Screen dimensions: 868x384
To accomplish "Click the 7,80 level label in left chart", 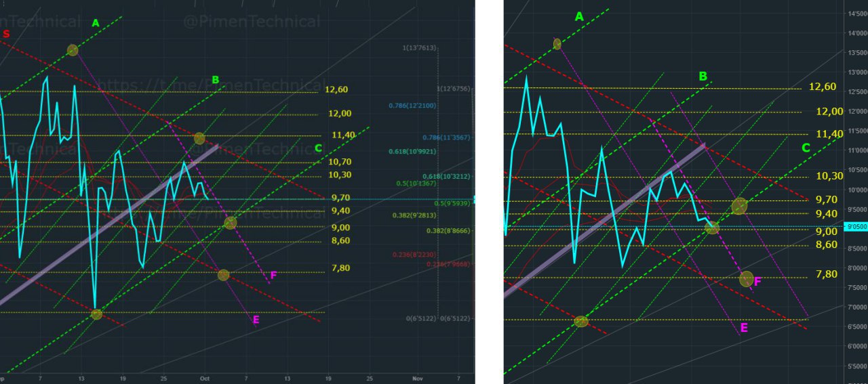I will pos(341,268).
